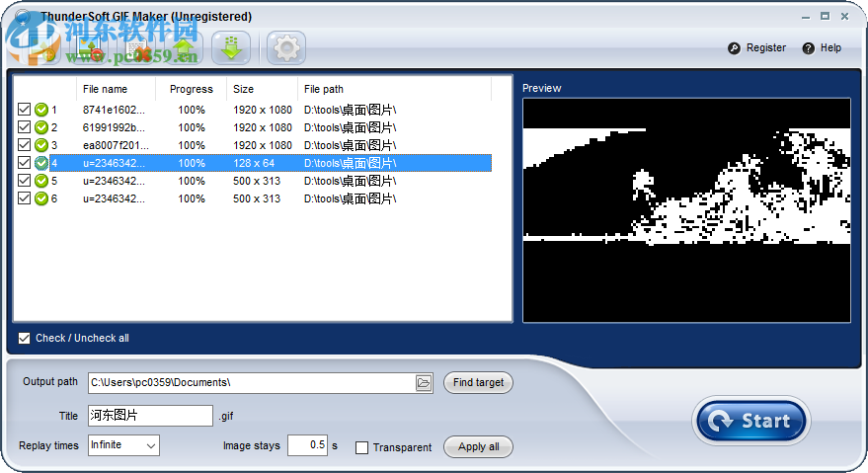Click the Add image toolbar icon

pos(41,48)
